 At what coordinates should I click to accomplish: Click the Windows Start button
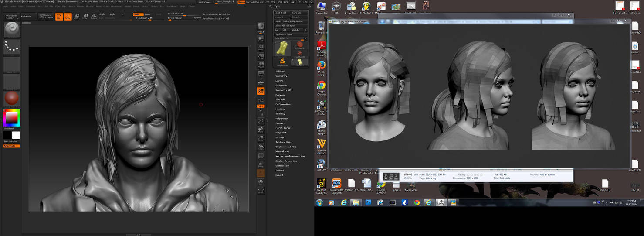(319, 202)
